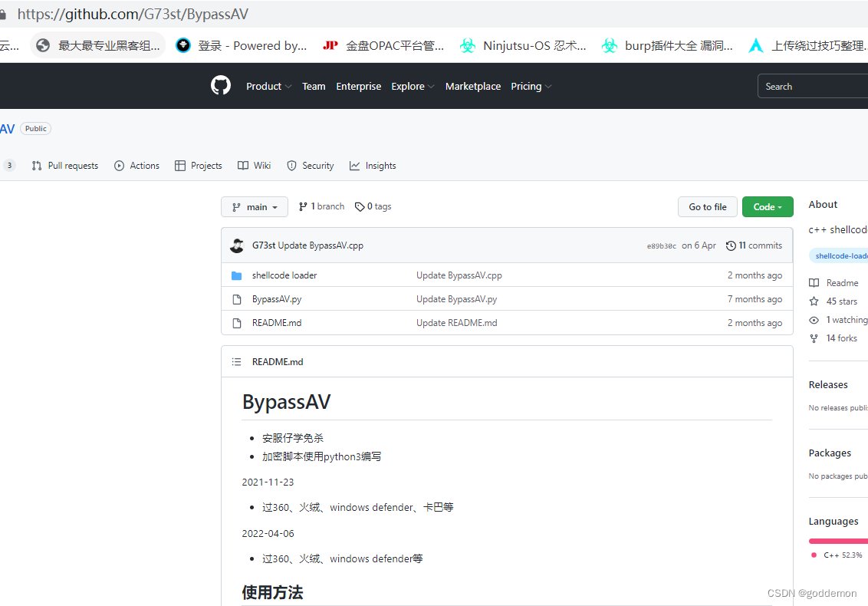Click the Languages color bar
Viewport: 868px width, 606px height.
pos(838,542)
